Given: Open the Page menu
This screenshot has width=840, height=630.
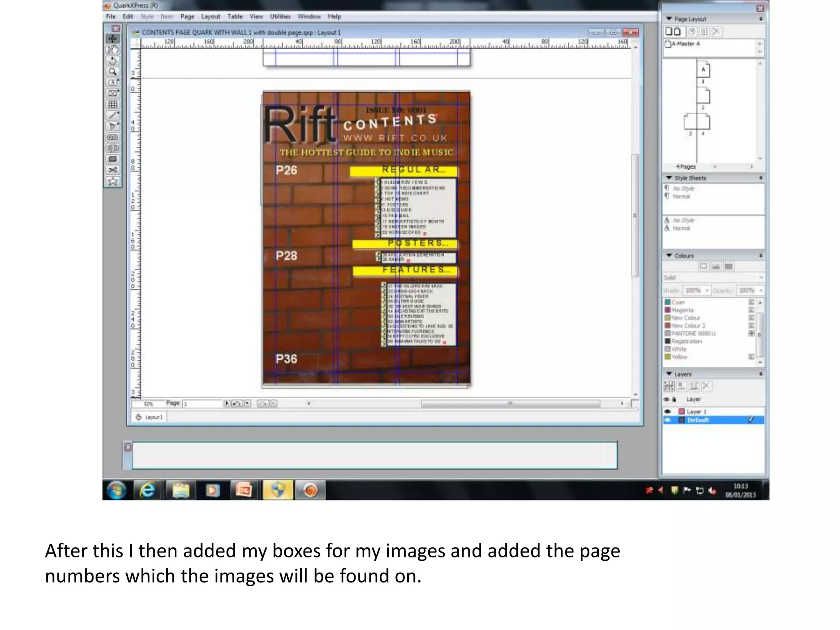Looking at the screenshot, I should point(187,16).
